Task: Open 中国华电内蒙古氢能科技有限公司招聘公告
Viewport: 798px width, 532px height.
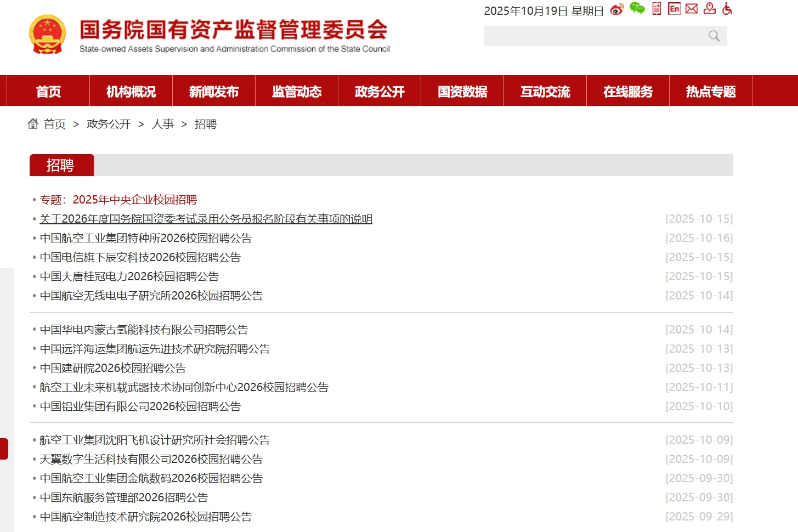Action: point(144,330)
